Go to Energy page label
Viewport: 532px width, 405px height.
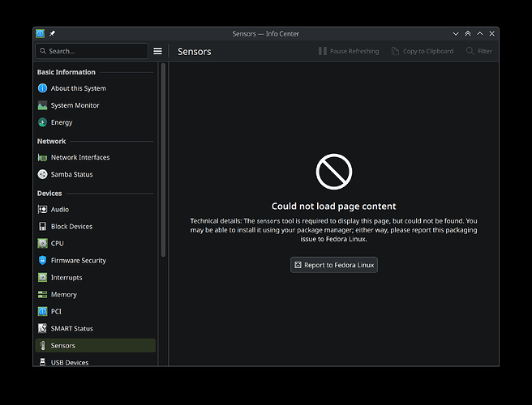coord(62,122)
